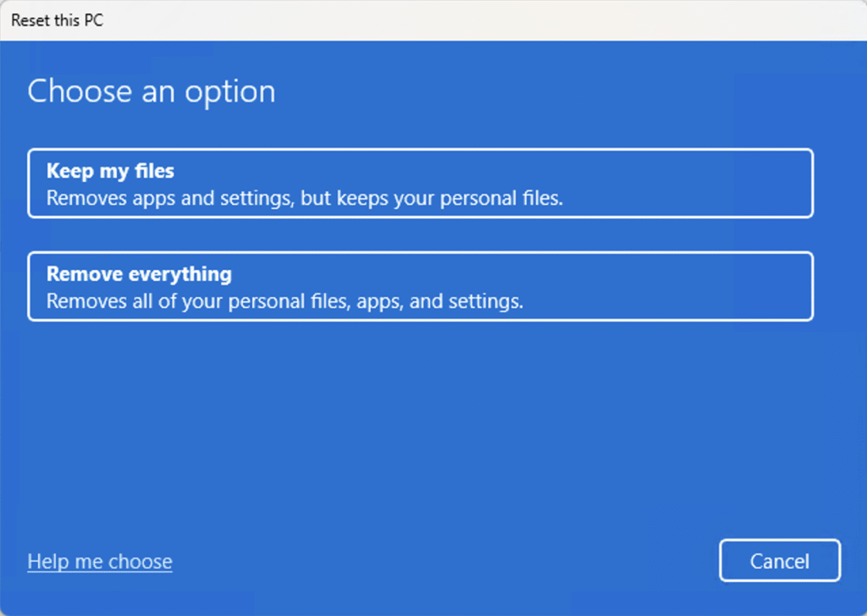Screen dimensions: 867x616
Task: Click the Reset this PC title bar
Action: point(423,20)
